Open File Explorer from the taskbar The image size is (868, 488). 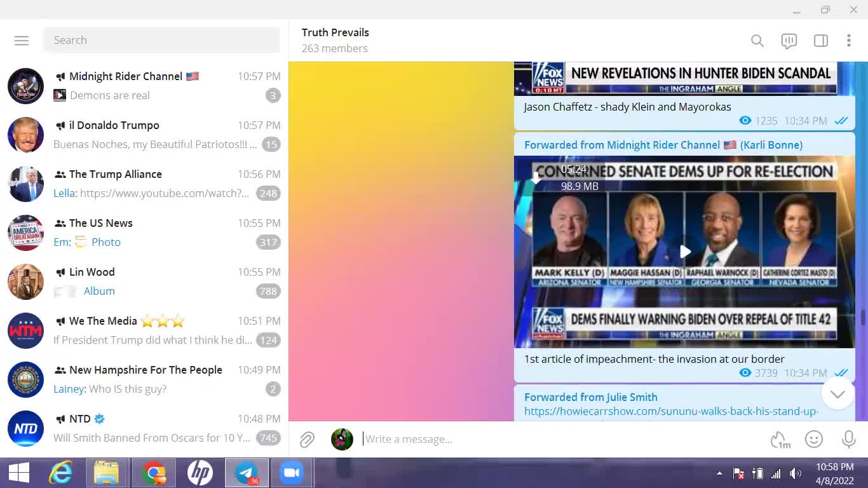(x=106, y=473)
